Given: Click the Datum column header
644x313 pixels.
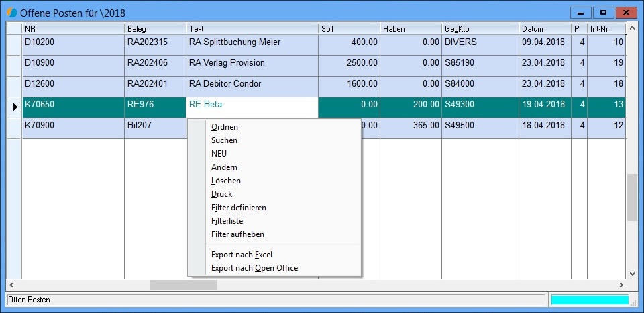Looking at the screenshot, I should coord(545,29).
